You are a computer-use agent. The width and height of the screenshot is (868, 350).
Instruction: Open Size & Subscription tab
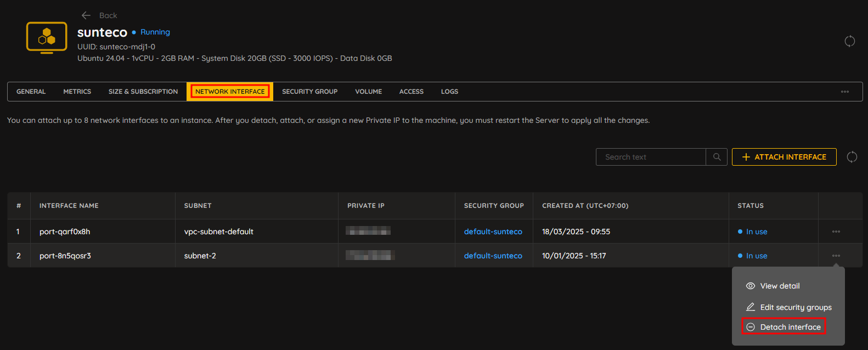coord(143,92)
